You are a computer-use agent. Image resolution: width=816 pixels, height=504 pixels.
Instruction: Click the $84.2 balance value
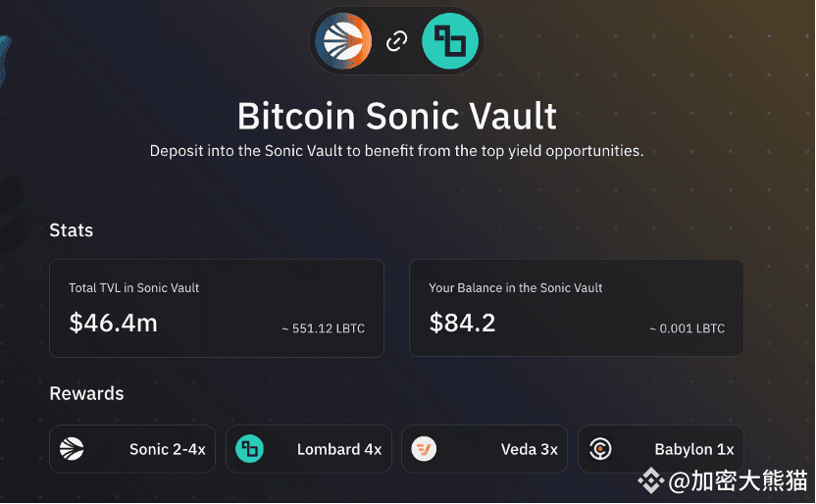pyautogui.click(x=462, y=323)
